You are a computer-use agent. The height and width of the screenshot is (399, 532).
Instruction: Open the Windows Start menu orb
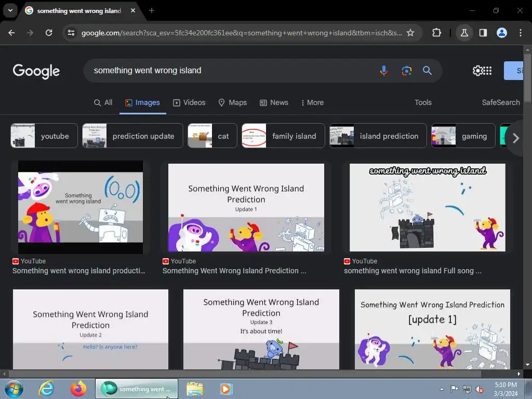14,389
